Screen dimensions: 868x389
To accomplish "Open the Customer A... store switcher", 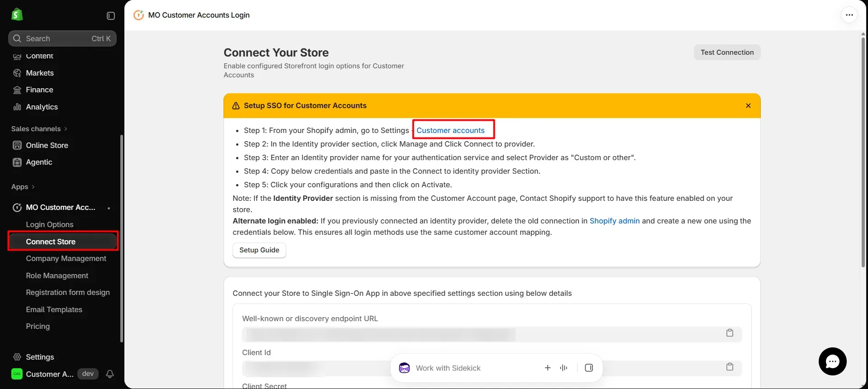I will 49,374.
